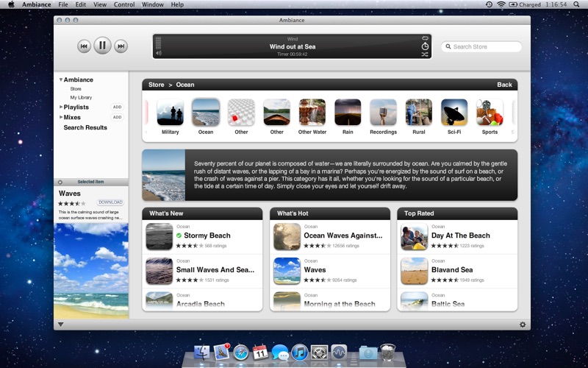Download the selected Waves sound

[x=111, y=202]
